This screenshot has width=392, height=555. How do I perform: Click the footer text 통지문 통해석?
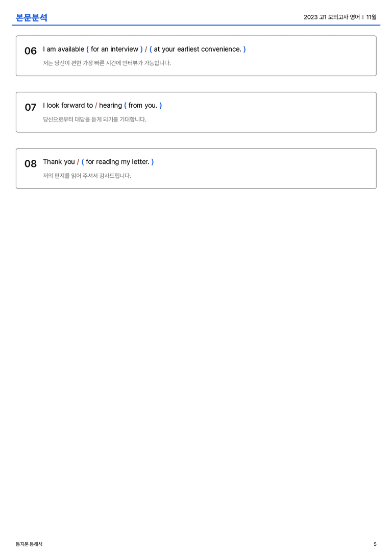(29, 544)
